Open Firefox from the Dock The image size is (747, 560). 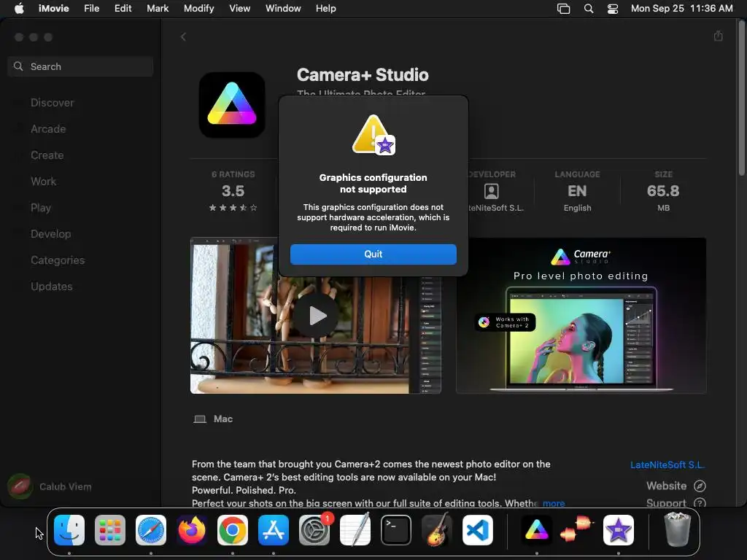pyautogui.click(x=192, y=530)
